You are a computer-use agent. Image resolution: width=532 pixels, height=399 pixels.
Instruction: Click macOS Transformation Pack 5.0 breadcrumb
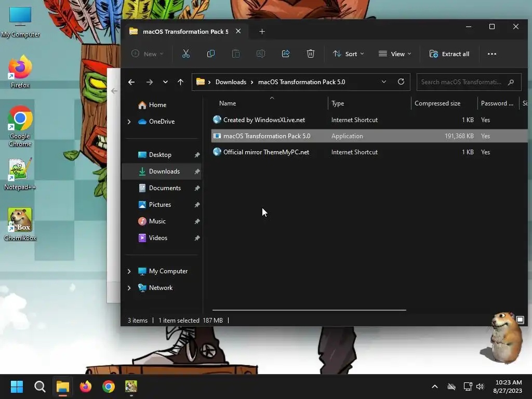click(301, 82)
